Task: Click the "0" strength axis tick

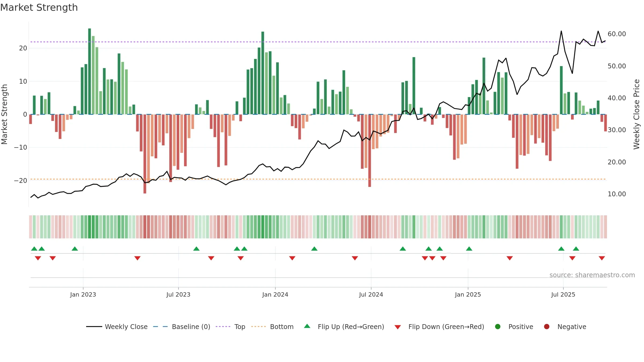Action: coord(25,114)
